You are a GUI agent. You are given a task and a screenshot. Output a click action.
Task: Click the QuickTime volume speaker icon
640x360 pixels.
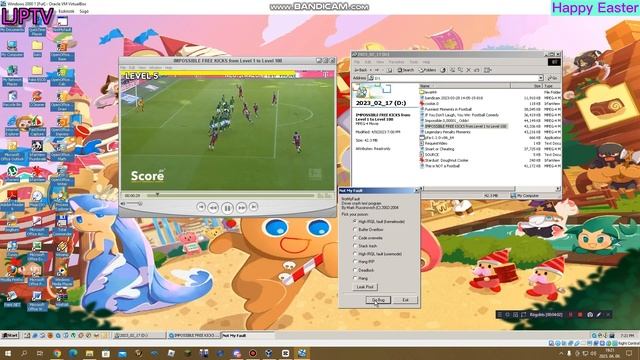point(123,204)
